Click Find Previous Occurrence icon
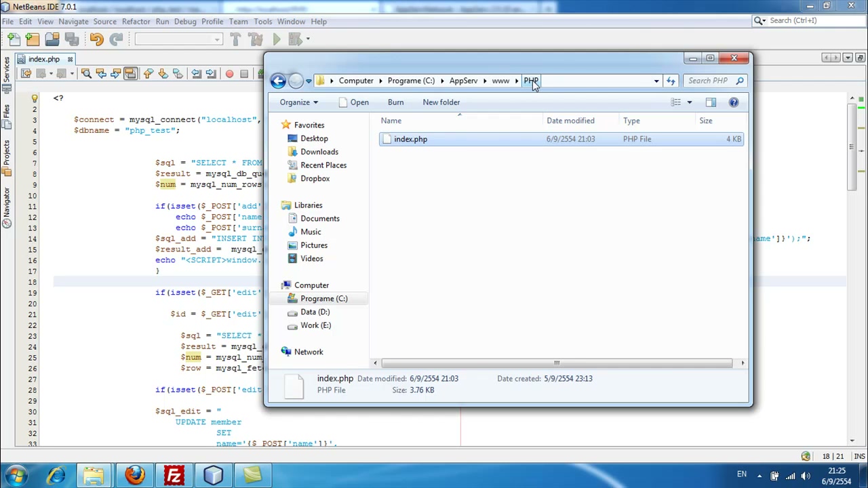The width and height of the screenshot is (868, 488). 101,73
